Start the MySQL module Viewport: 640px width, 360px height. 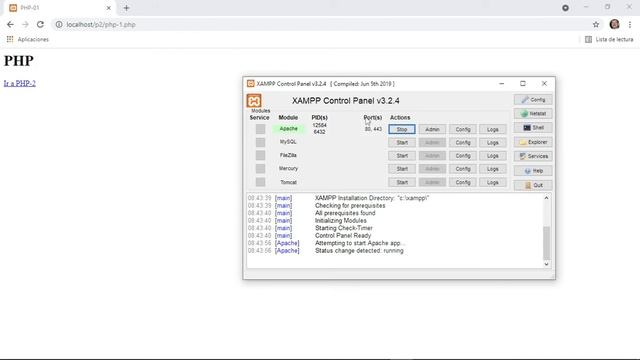coord(402,142)
